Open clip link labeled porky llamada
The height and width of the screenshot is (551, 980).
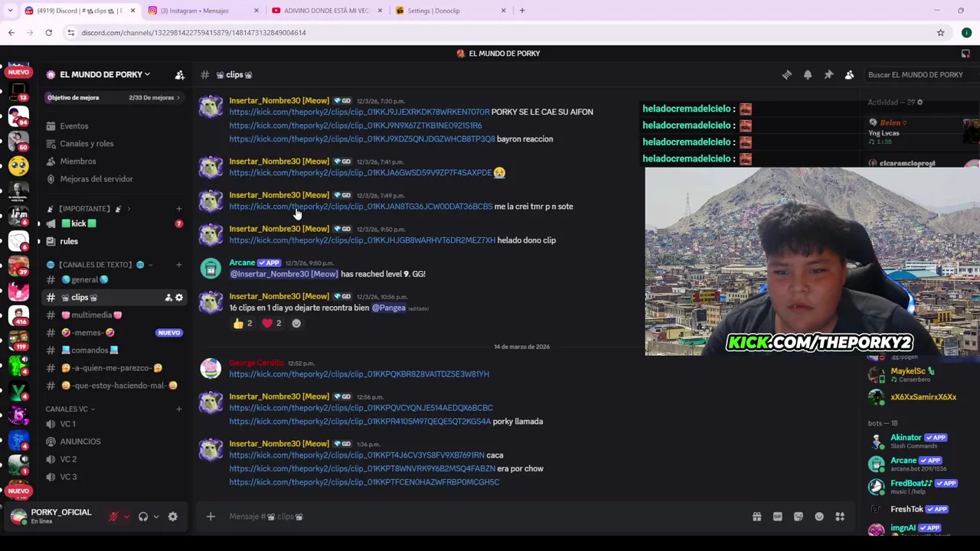coord(360,422)
